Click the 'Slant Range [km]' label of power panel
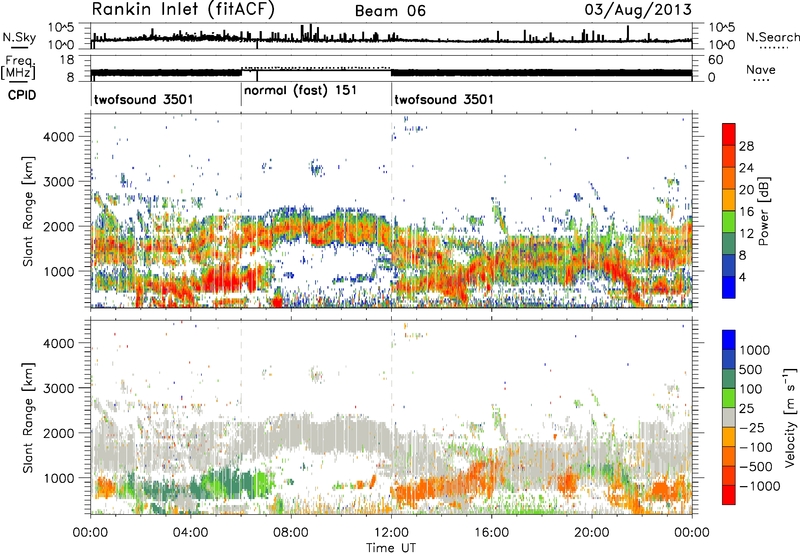 pyautogui.click(x=29, y=211)
